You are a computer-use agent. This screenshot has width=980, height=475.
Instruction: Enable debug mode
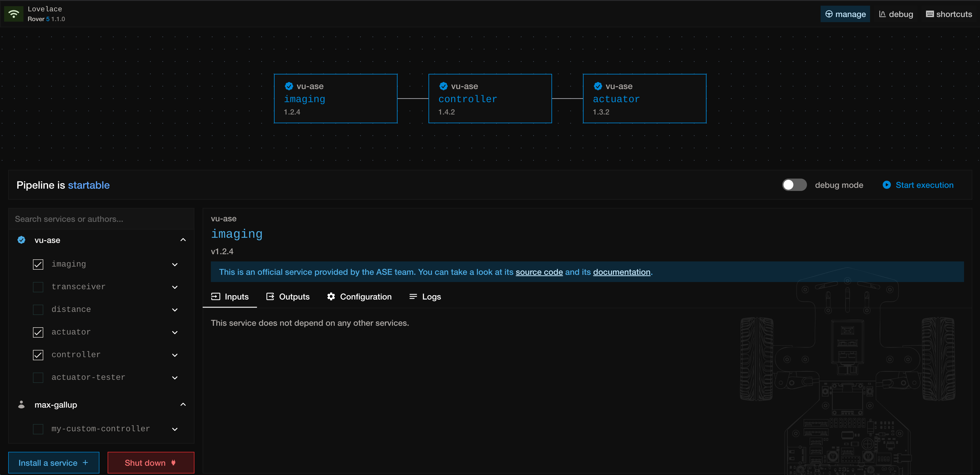coord(794,185)
